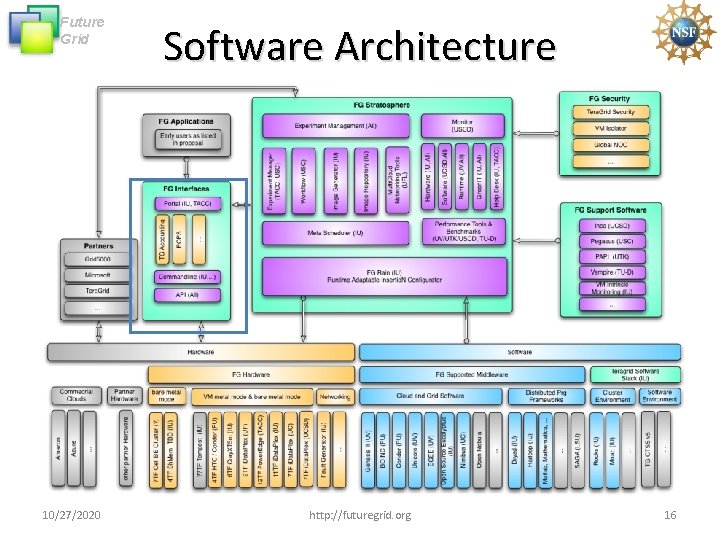The height and width of the screenshot is (540, 720).
Task: Select the "FG Interfaces" heading
Action: [186, 189]
